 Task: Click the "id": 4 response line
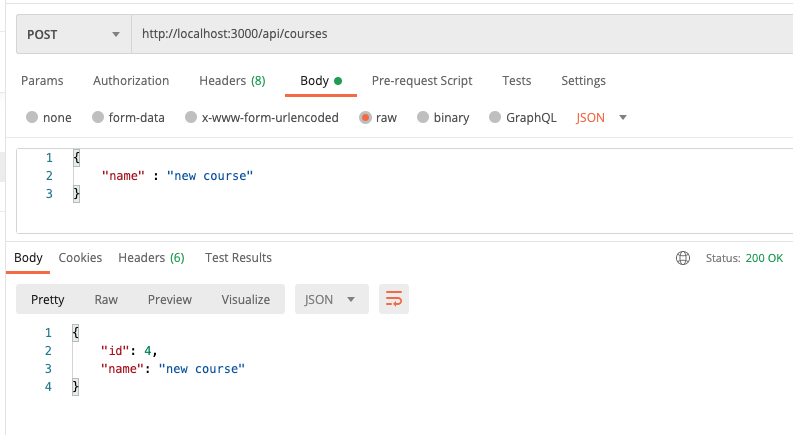[x=129, y=351]
